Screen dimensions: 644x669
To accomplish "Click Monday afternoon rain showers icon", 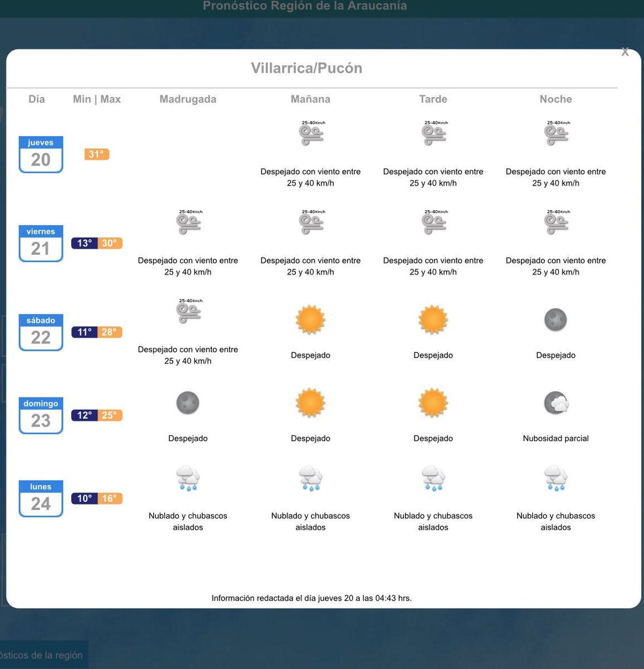I will (x=433, y=478).
